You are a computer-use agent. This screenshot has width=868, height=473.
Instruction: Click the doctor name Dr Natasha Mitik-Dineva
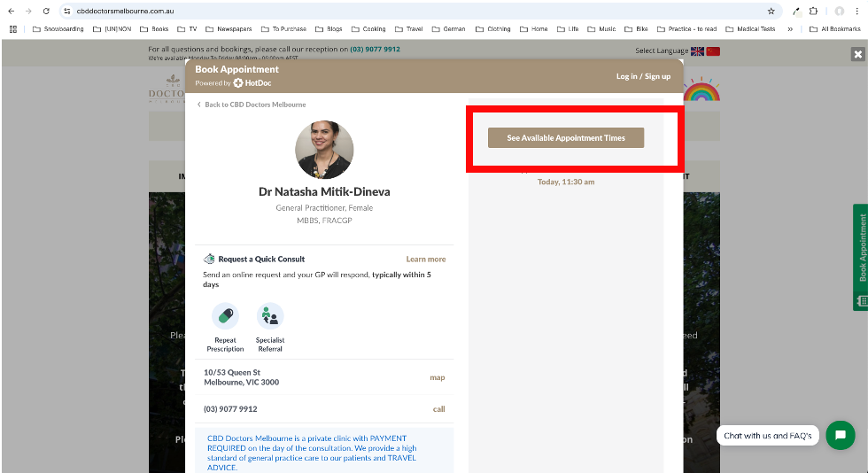pos(324,191)
